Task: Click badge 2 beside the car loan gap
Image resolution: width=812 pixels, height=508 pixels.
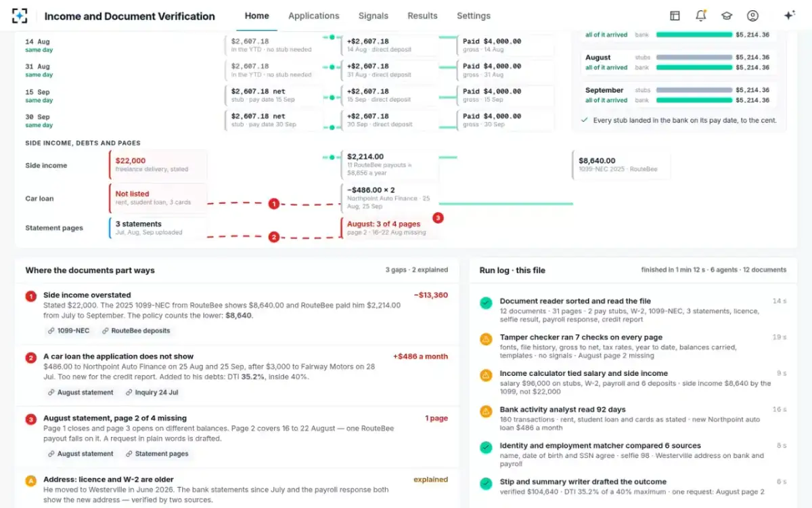Action: tap(31, 358)
